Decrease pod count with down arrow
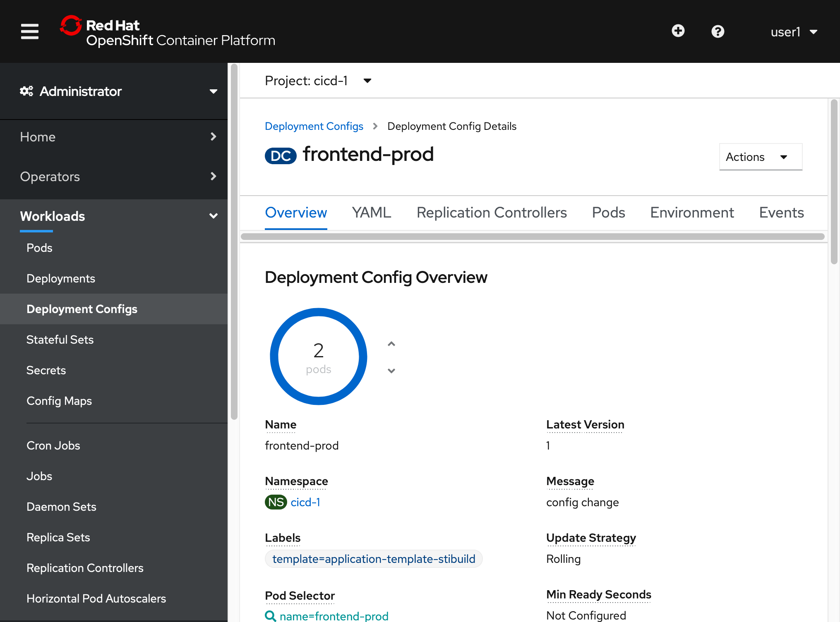This screenshot has height=622, width=840. (x=391, y=371)
